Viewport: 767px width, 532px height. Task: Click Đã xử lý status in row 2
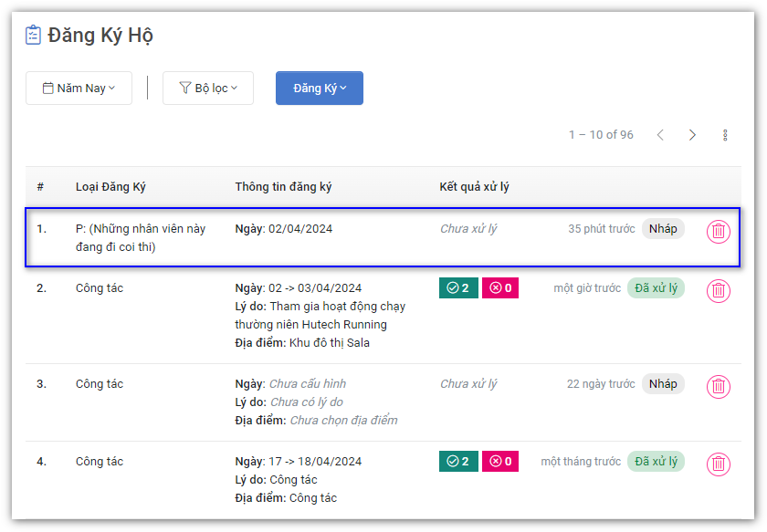(655, 288)
